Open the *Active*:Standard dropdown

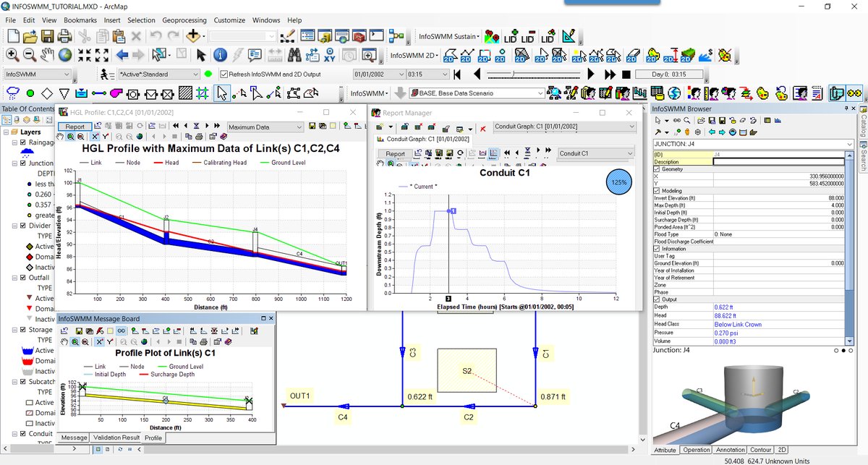click(159, 74)
